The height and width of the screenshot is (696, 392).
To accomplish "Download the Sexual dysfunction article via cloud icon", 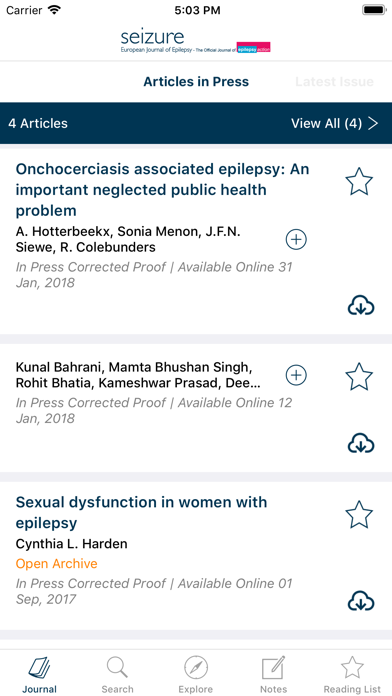I will click(x=361, y=601).
